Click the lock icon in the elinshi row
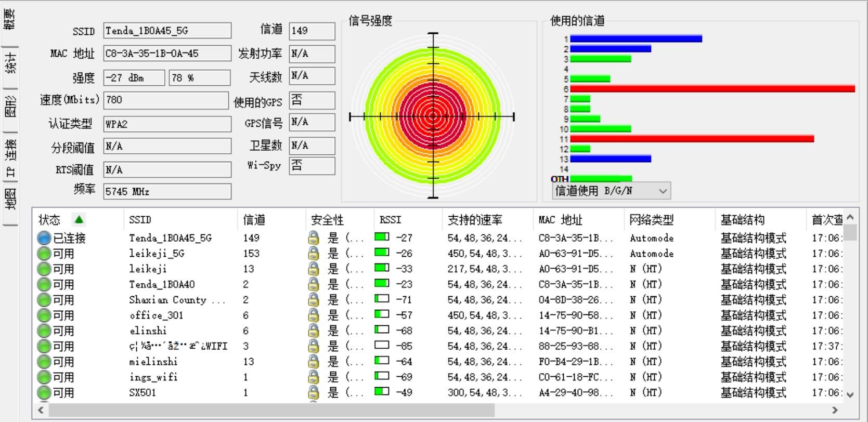This screenshot has width=868, height=422. click(313, 331)
